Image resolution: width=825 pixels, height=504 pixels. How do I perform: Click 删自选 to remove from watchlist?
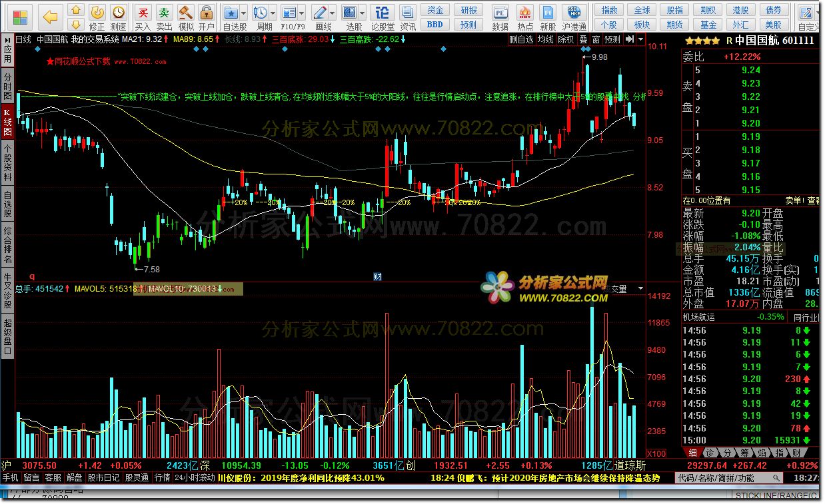pyautogui.click(x=521, y=39)
